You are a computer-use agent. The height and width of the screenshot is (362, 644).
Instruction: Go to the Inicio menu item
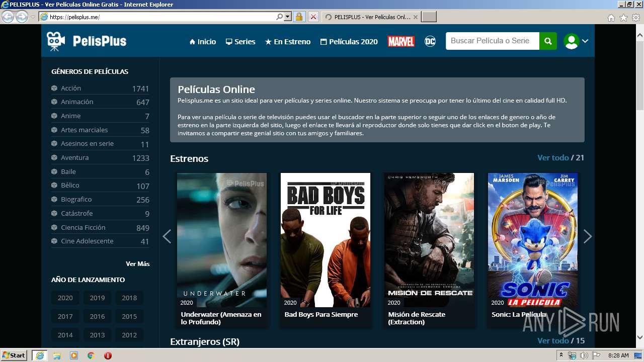pyautogui.click(x=203, y=42)
